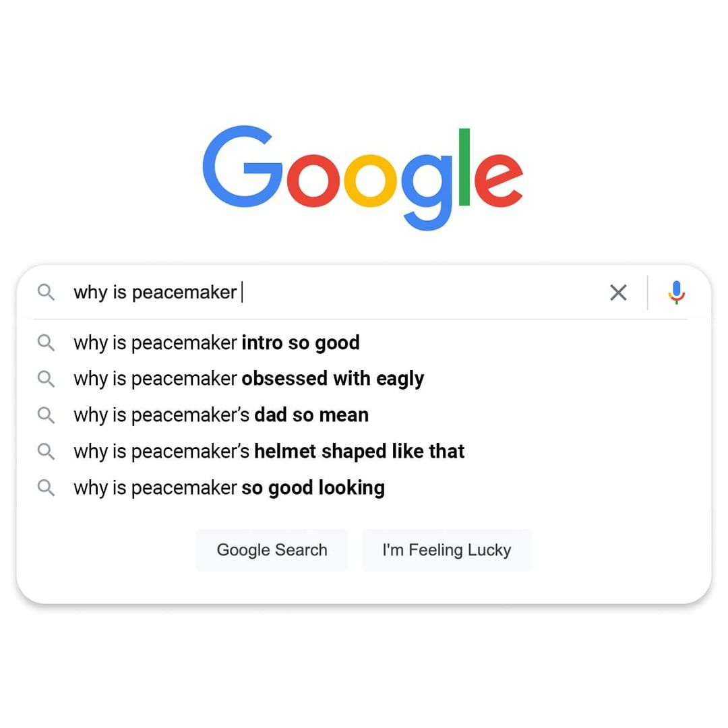Click magnifier icon beside 'dad so mean' suggestion
The image size is (728, 728).
46,415
